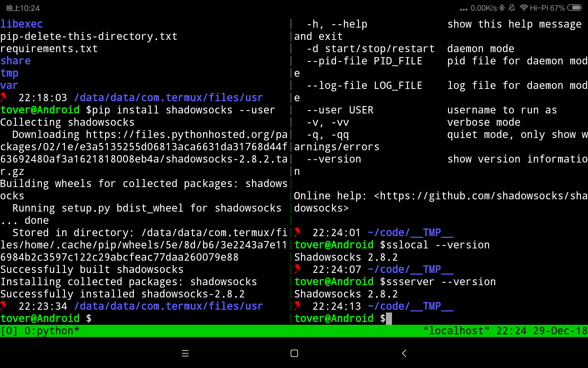This screenshot has width=588, height=368.
Task: Click the -v, -vv verbose option
Action: (x=328, y=122)
